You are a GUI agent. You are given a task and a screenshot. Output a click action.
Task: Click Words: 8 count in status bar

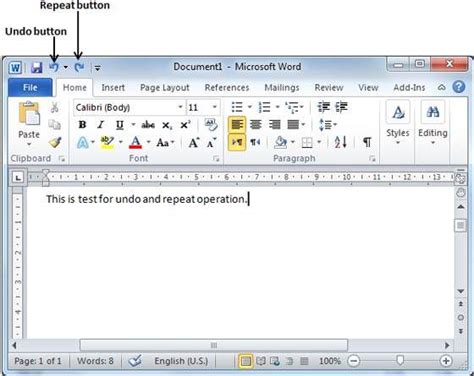95,361
